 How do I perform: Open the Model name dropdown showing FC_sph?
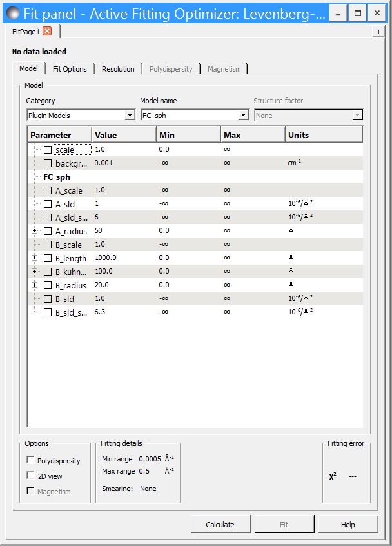194,115
